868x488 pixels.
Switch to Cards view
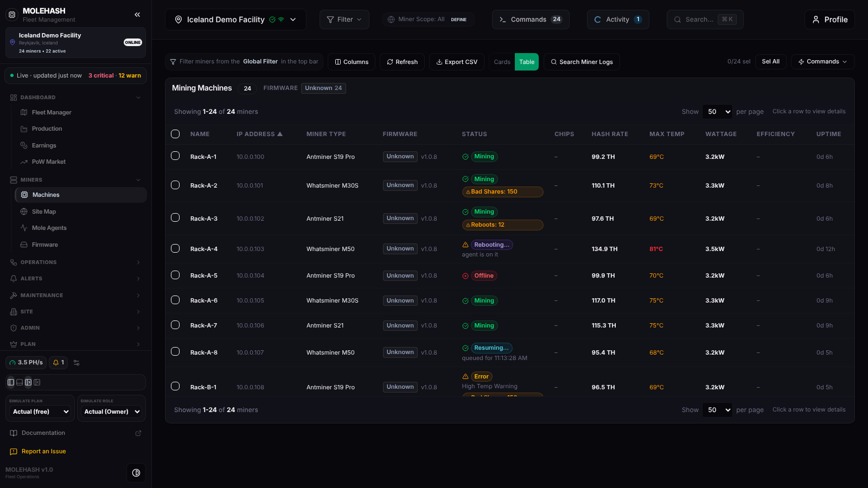(x=502, y=62)
